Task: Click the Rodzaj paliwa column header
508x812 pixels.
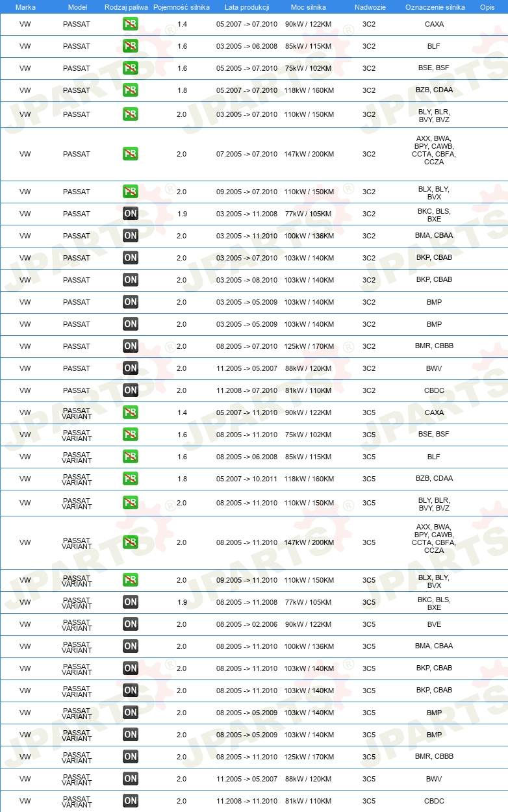Action: pos(126,6)
